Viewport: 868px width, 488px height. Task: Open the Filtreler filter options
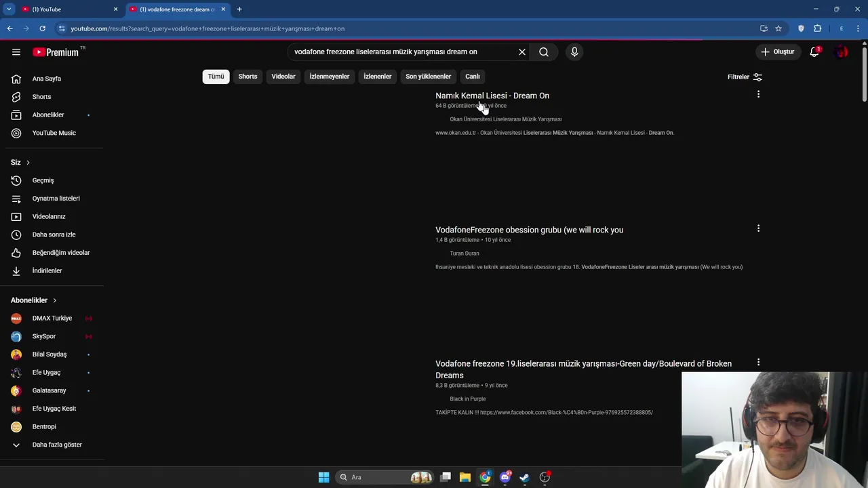point(745,77)
